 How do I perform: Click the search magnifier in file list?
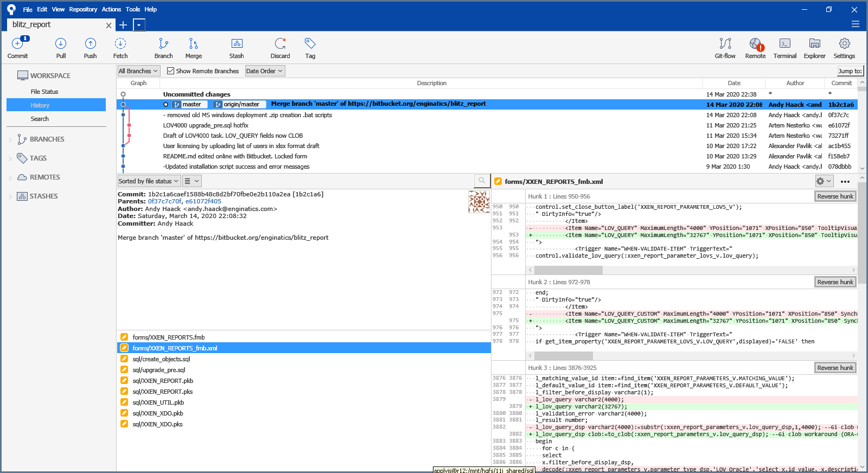[481, 181]
